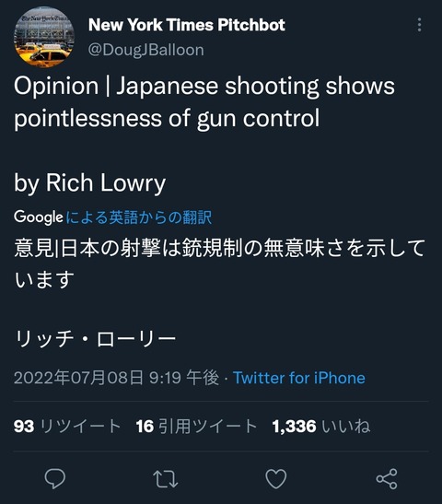Toggle the による英語からの翻訳 translation link
Viewport: 442px width, 504px height.
(x=139, y=217)
